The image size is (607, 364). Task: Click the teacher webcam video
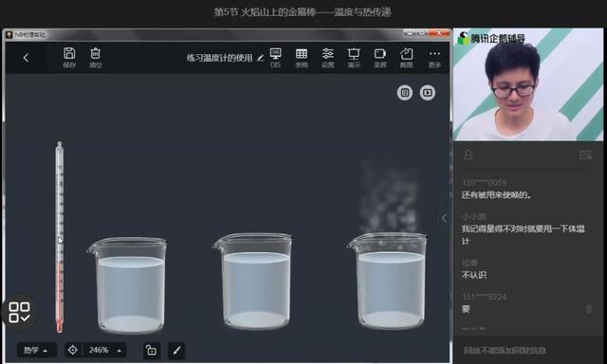tap(528, 84)
